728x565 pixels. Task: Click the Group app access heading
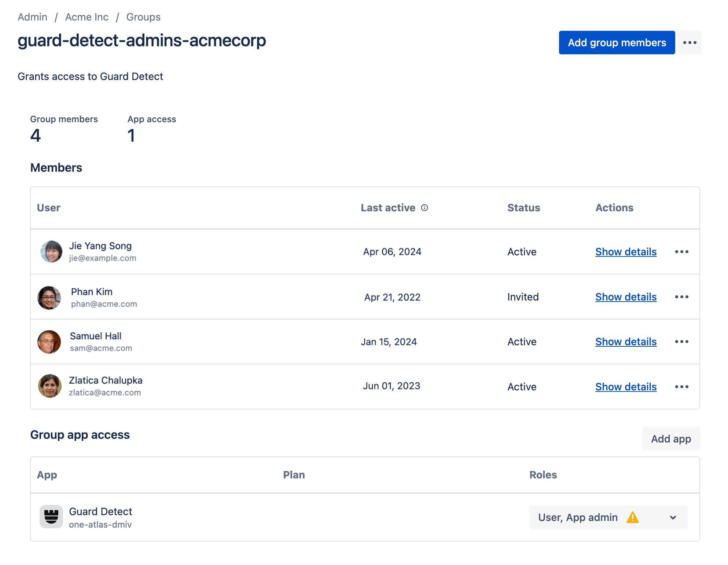[80, 435]
